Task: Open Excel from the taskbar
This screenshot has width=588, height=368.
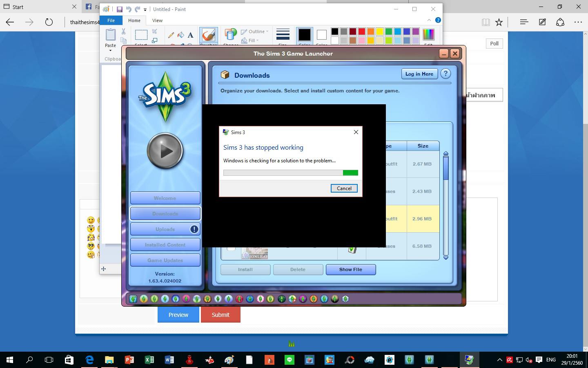Action: tap(149, 360)
